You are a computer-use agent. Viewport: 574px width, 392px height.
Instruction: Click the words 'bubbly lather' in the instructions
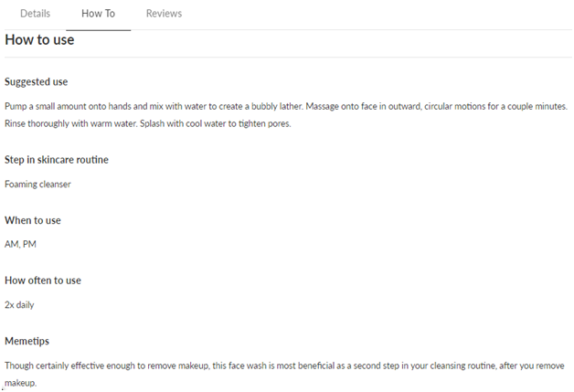277,107
